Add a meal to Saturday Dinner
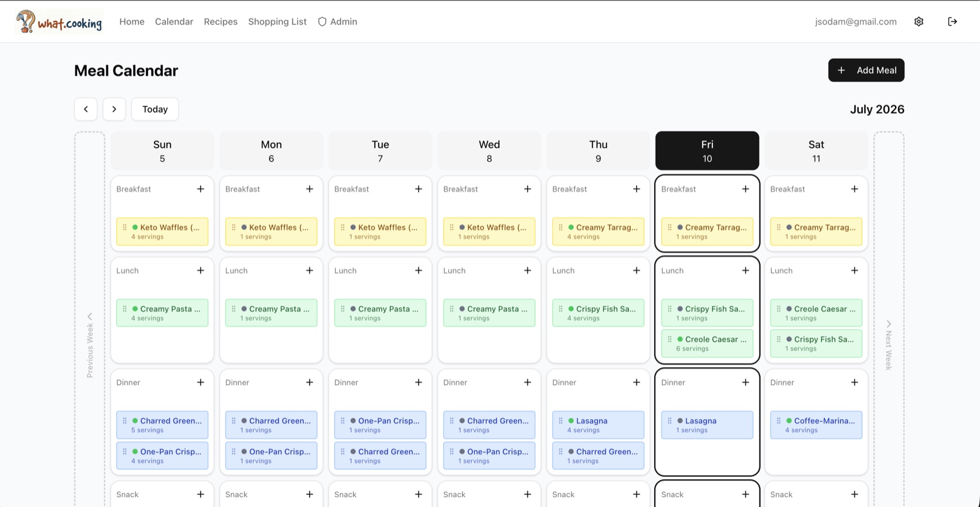980x507 pixels. 854,382
